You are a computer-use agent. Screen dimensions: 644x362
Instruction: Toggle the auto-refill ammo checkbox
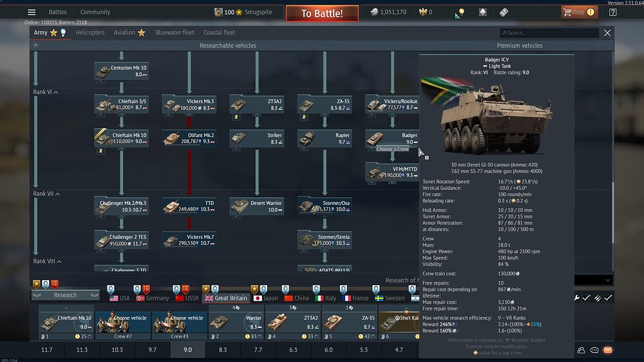pos(609,298)
